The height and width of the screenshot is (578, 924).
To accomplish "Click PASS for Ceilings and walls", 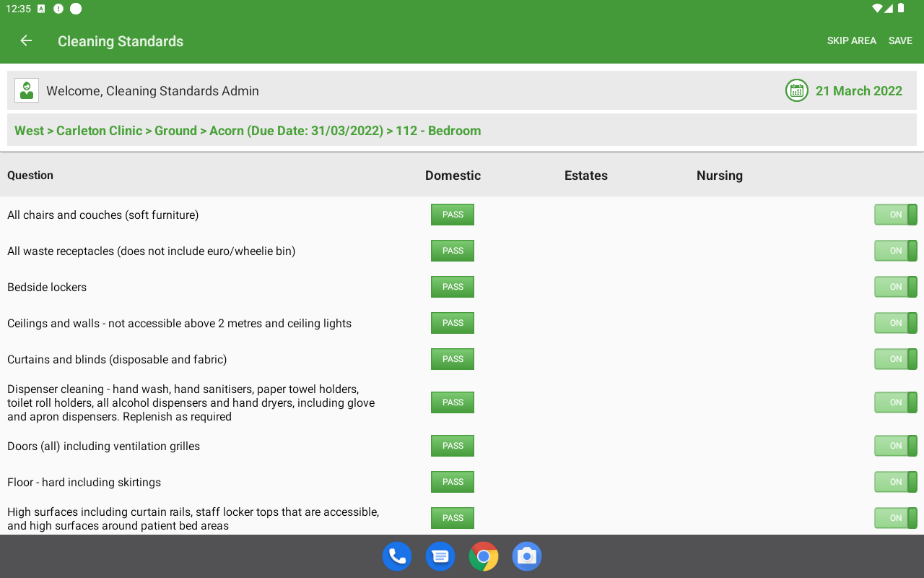I will [x=453, y=323].
